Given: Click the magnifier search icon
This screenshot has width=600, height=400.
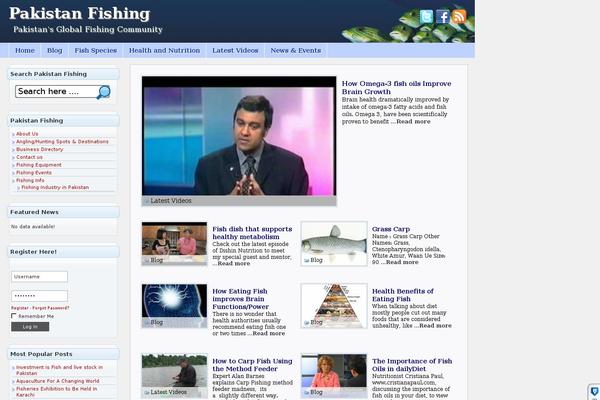Looking at the screenshot, I should (x=104, y=92).
